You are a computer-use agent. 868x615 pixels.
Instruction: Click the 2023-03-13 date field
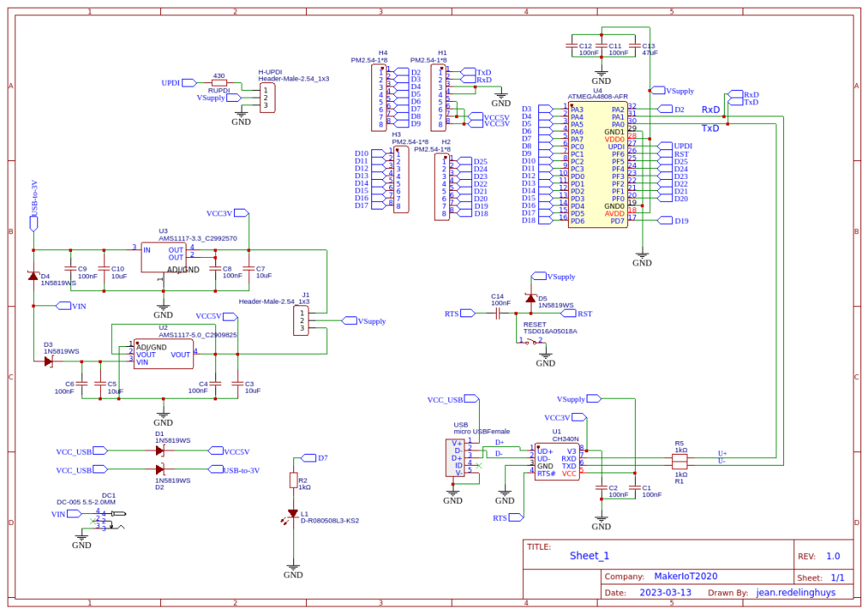pos(665,592)
